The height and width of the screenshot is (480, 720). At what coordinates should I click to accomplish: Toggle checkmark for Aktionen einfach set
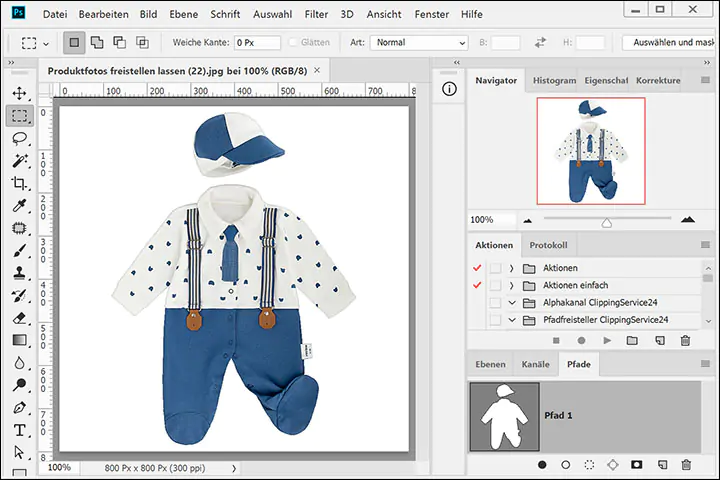tap(476, 286)
